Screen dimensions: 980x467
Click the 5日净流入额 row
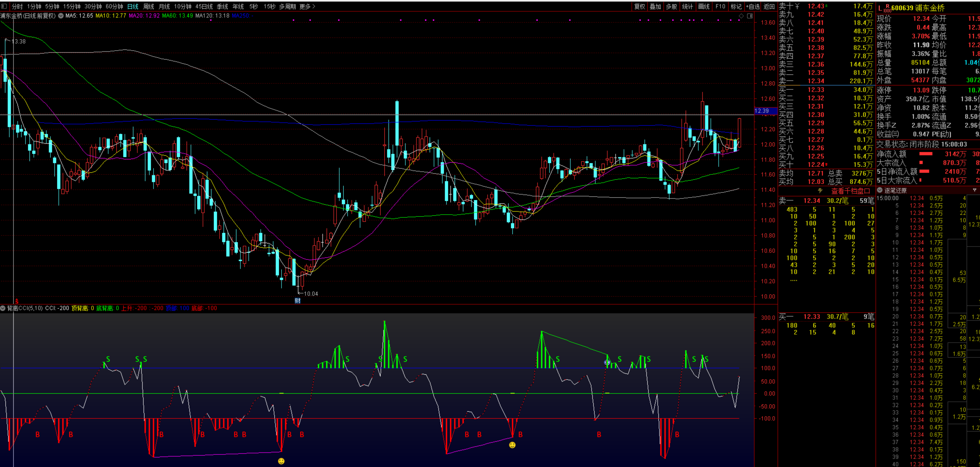pos(928,172)
